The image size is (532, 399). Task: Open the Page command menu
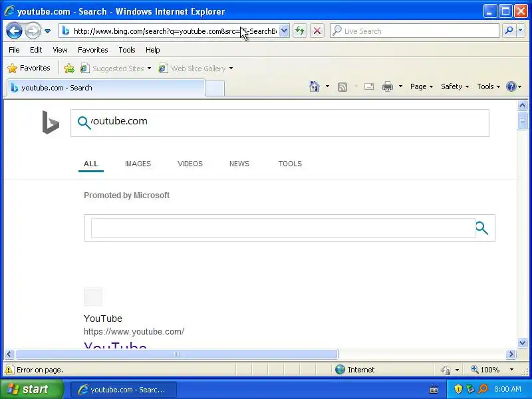click(422, 86)
